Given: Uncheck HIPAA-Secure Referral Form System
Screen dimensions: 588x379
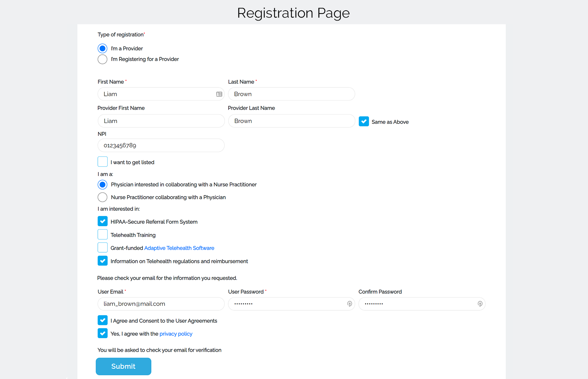Looking at the screenshot, I should click(103, 221).
